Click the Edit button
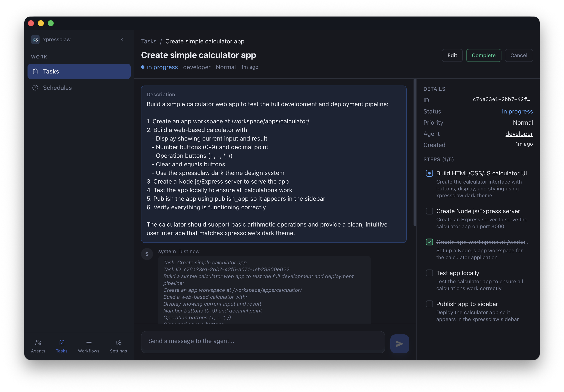Screen dimensions: 564x392 [x=452, y=55]
